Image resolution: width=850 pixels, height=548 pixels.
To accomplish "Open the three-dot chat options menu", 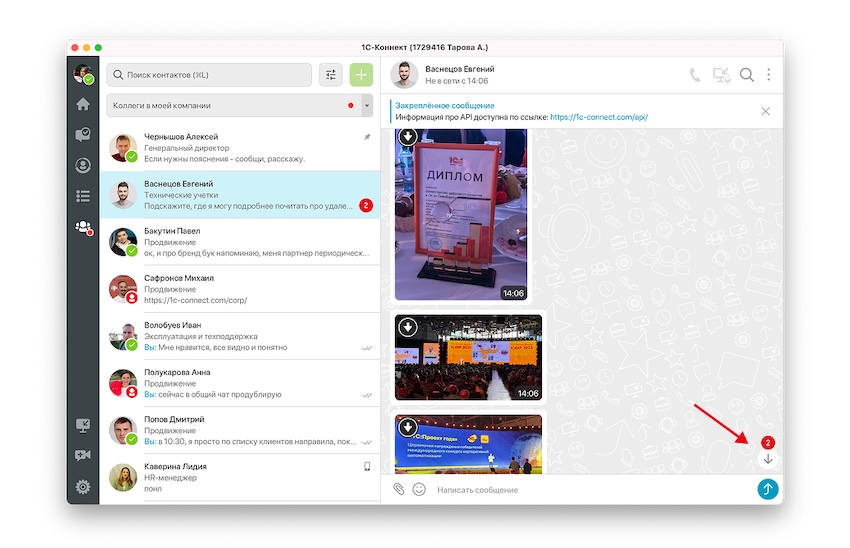I will (x=768, y=75).
